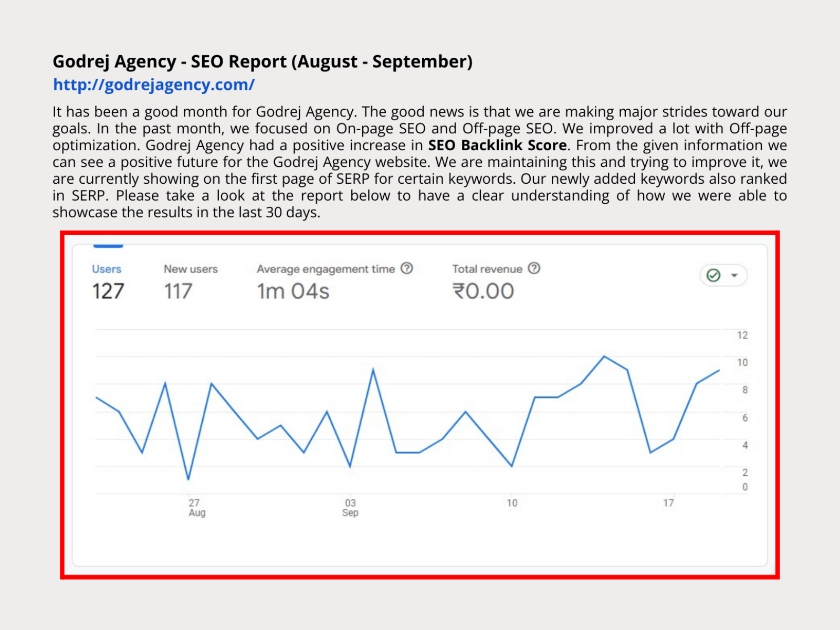Click the 03 Sep date label
Screen dimensions: 840x630
[x=350, y=508]
